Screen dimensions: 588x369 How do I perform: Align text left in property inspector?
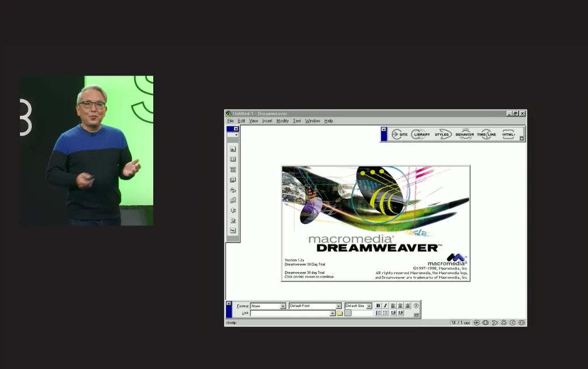tap(393, 305)
